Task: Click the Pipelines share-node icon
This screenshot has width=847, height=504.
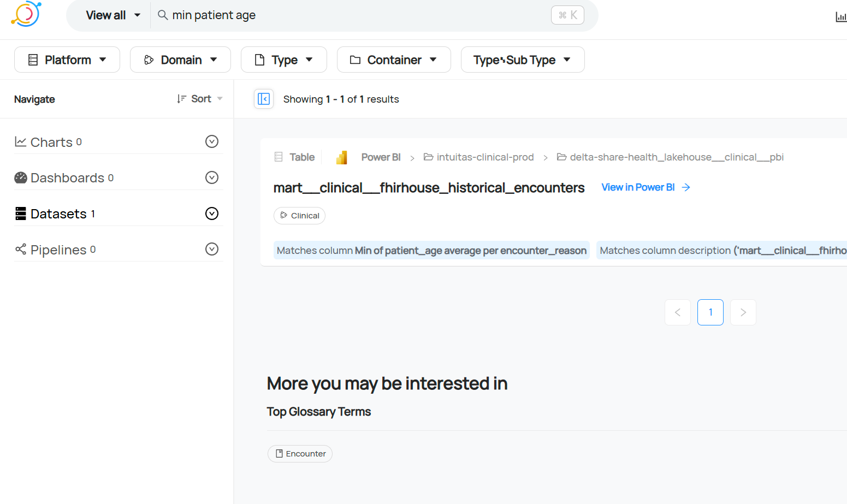Action: [x=21, y=250]
